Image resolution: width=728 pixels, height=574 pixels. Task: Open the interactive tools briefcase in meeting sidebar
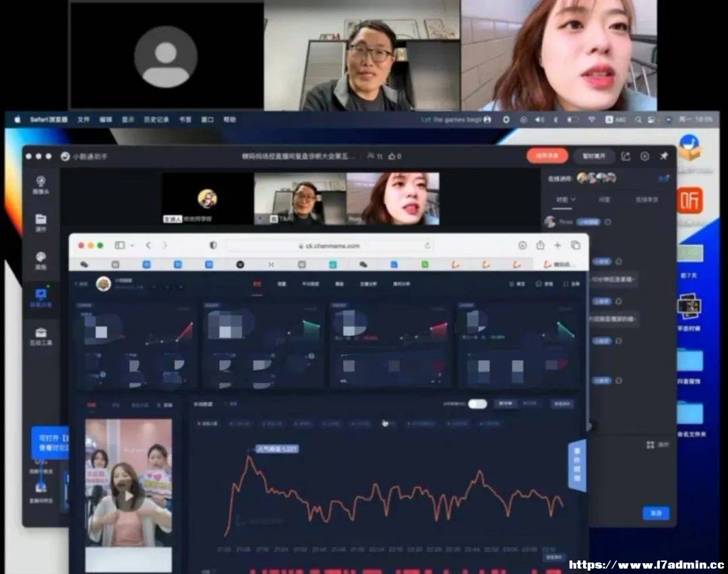click(41, 336)
